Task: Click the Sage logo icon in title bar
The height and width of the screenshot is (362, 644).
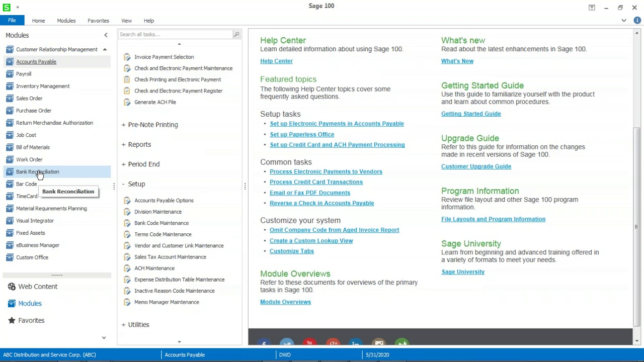Action: tap(7, 7)
